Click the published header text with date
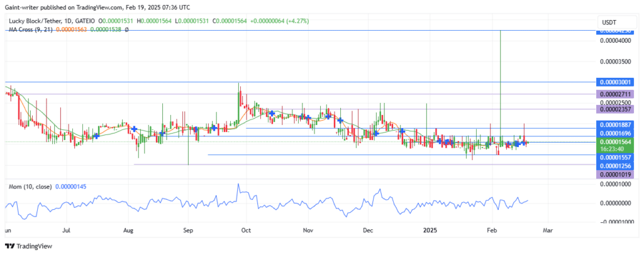644x255 pixels. [x=97, y=7]
